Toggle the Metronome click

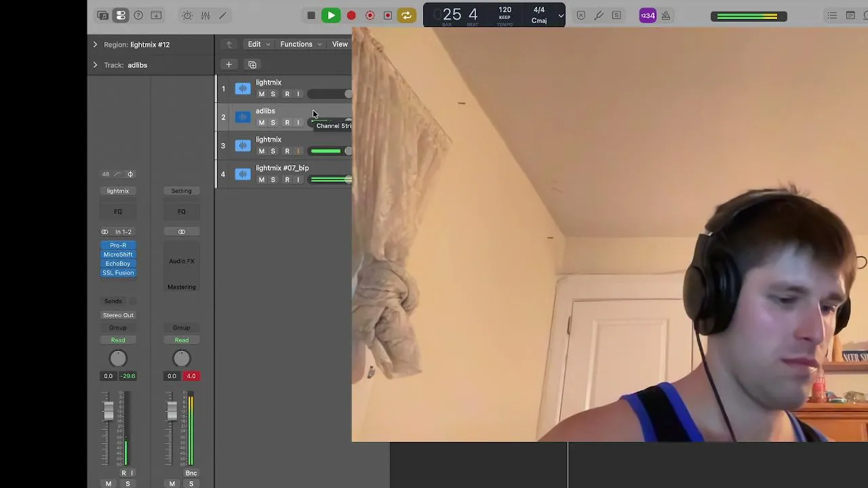pos(666,16)
